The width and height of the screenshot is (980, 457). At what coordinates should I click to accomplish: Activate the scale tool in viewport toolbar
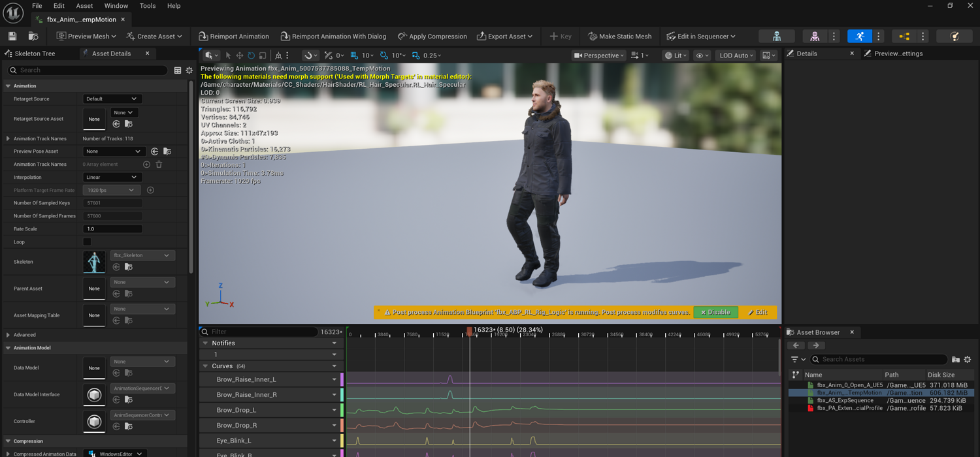coord(263,55)
